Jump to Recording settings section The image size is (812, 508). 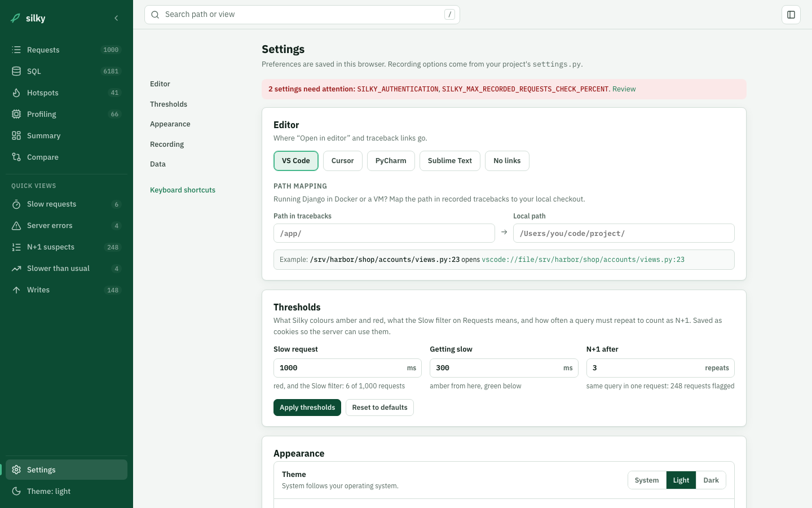[x=167, y=144]
